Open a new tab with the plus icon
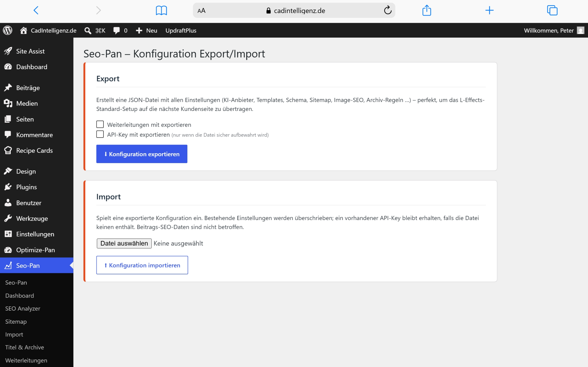Viewport: 588px width, 367px height. (x=489, y=10)
